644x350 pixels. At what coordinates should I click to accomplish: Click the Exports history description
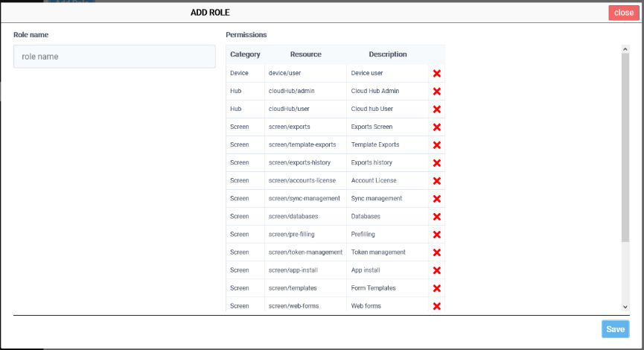pos(372,162)
